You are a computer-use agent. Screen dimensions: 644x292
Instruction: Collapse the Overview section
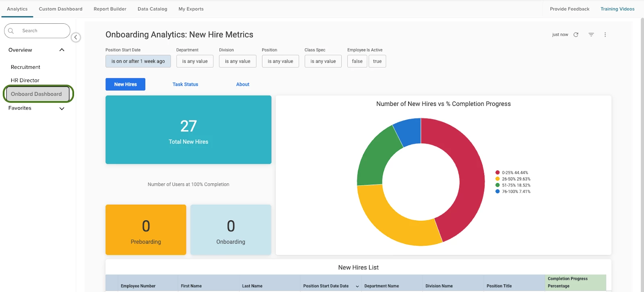62,50
